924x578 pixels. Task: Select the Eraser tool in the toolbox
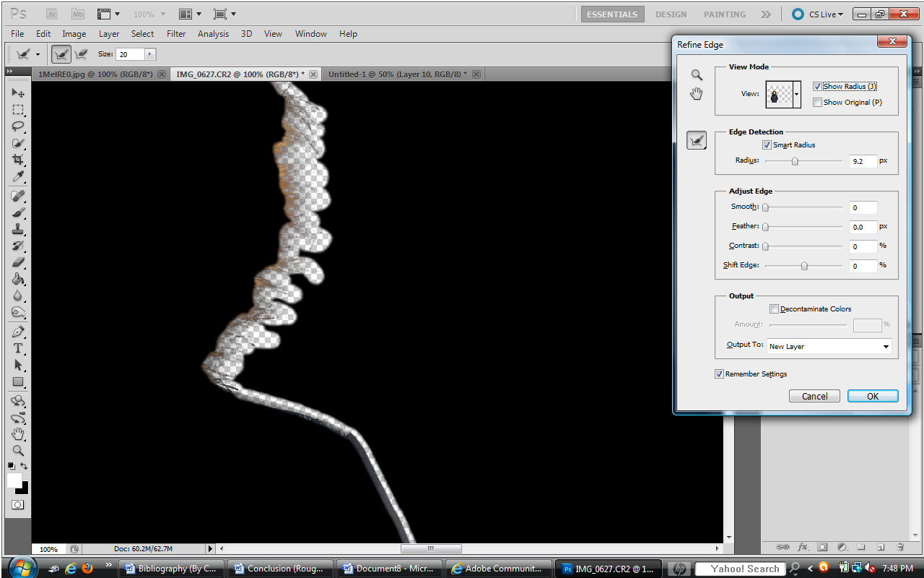click(18, 262)
